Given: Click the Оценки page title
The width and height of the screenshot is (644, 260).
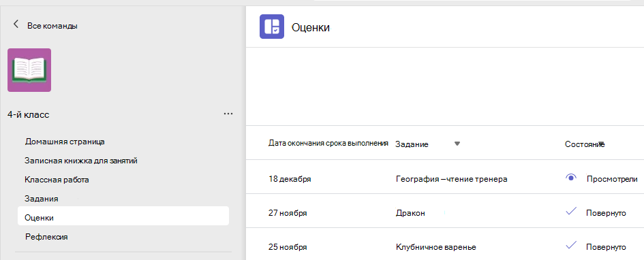Looking at the screenshot, I should (311, 27).
